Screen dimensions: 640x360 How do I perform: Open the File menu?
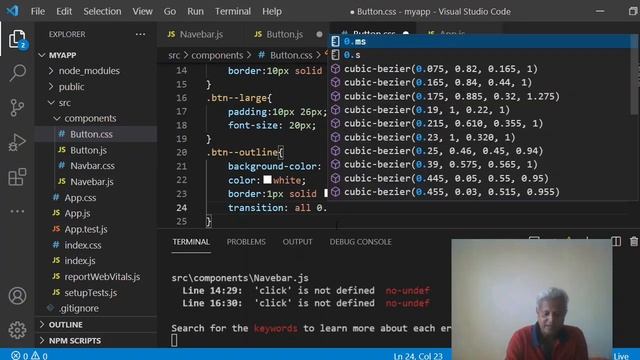[x=38, y=11]
